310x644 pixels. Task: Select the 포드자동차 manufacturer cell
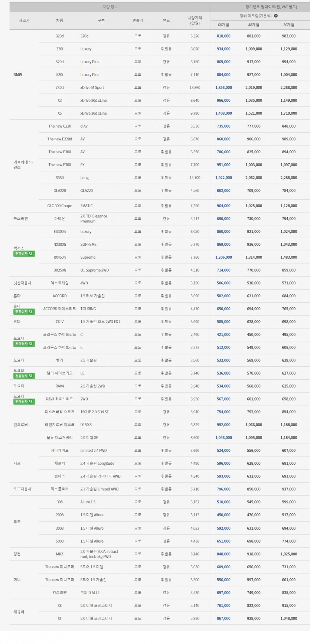point(22,489)
